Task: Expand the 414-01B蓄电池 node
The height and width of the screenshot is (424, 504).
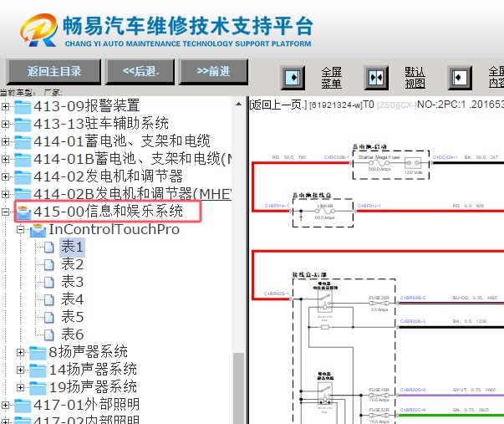Action: click(5, 159)
